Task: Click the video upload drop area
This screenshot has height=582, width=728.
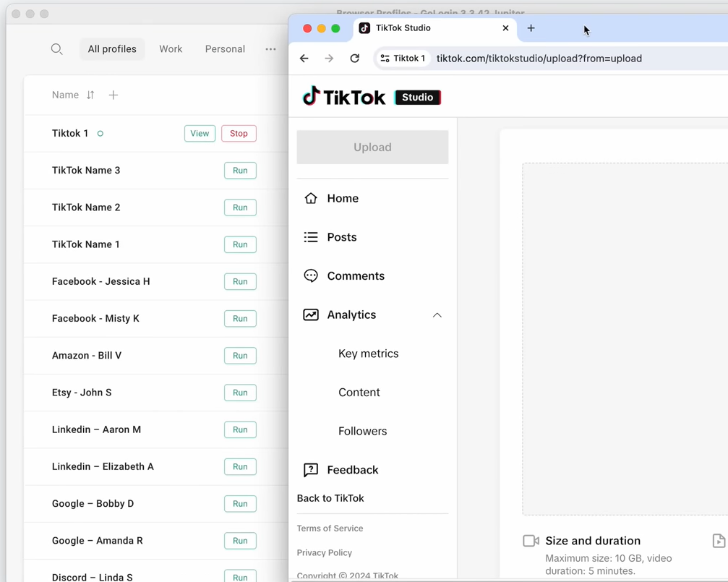Action: click(625, 339)
